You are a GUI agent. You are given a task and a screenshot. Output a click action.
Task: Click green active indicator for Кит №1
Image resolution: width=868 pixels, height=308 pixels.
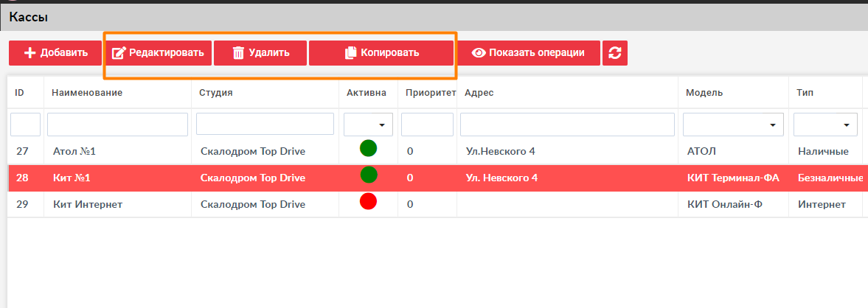pyautogui.click(x=369, y=175)
